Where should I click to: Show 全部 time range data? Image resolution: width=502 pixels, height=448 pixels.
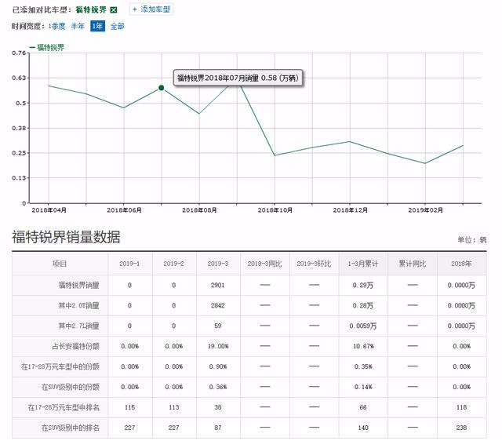pyautogui.click(x=117, y=26)
